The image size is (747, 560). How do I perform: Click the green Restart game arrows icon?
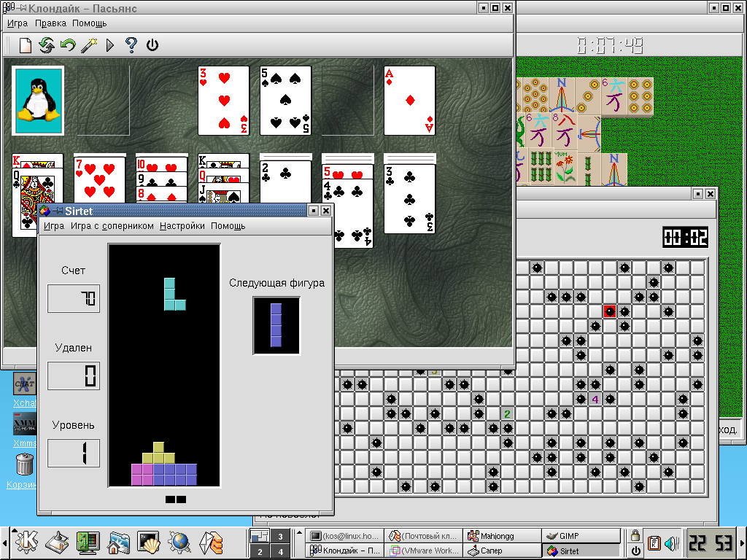[x=47, y=45]
